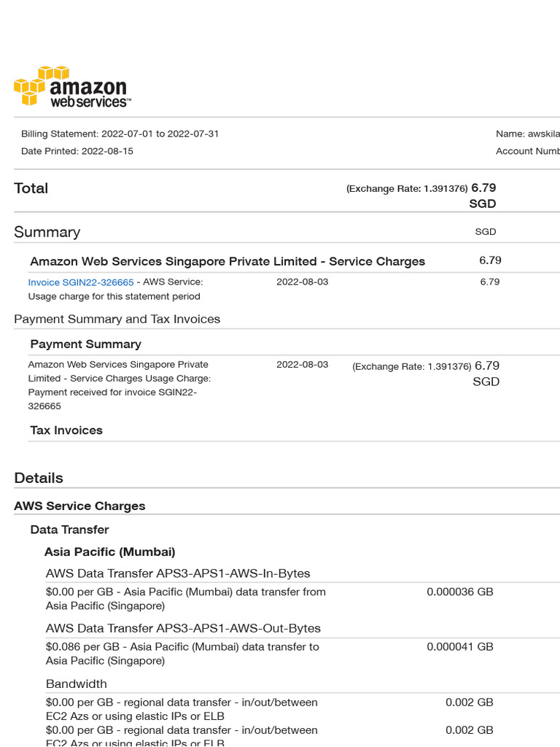Image resolution: width=560 pixels, height=747 pixels.
Task: Click the 0.000041 GB usage value
Action: (460, 646)
